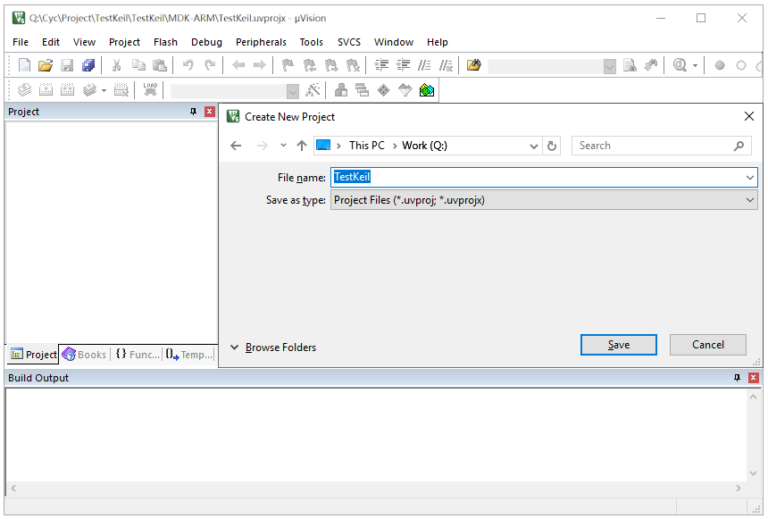Toggle the Build Output pin icon
Viewport: 768px width, 519px height.
click(x=737, y=378)
